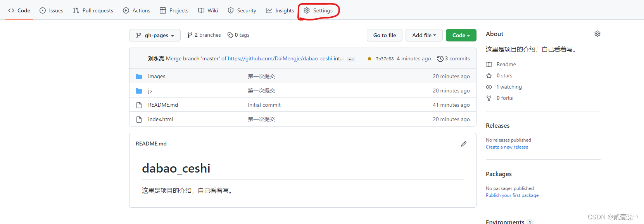The image size is (644, 224).
Task: Click the orange commit status dot
Action: (369, 59)
